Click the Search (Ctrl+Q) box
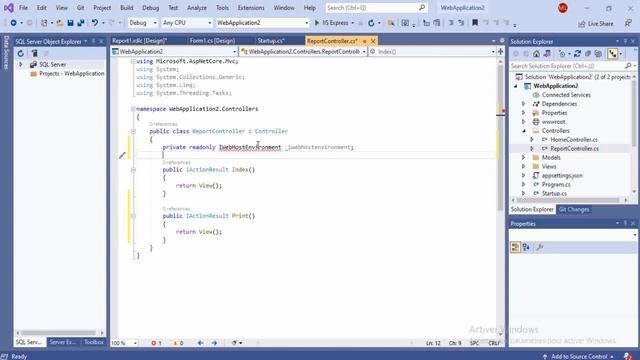Viewport: 640px width, 360px height. (x=376, y=8)
